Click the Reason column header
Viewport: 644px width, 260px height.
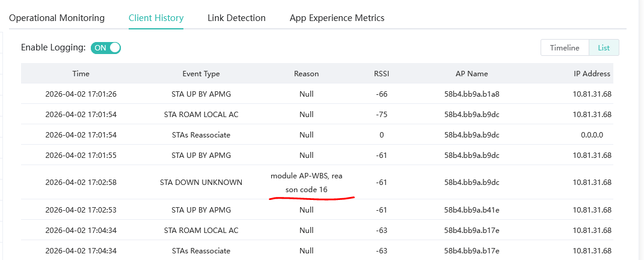pos(306,74)
